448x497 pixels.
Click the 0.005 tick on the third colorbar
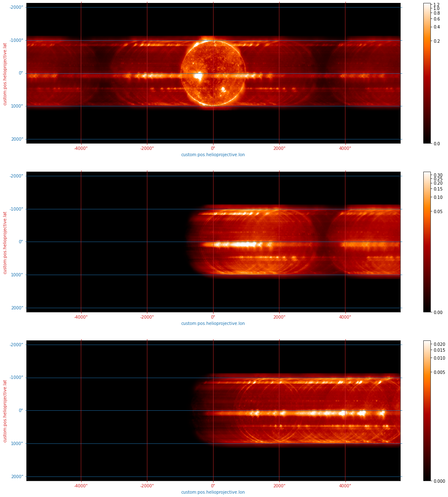click(x=439, y=372)
